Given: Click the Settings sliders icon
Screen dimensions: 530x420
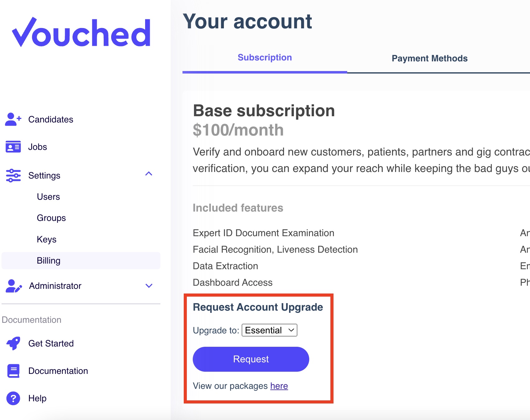Looking at the screenshot, I should [13, 175].
